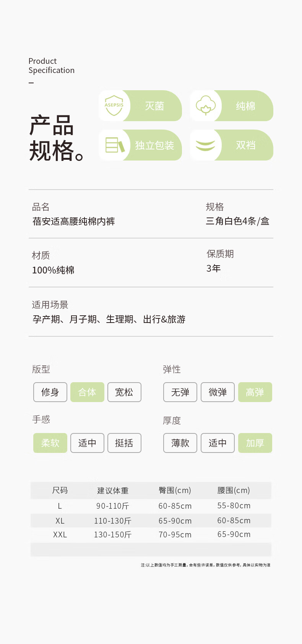
Task: Choose 无弹 elasticity option
Action: (x=180, y=392)
